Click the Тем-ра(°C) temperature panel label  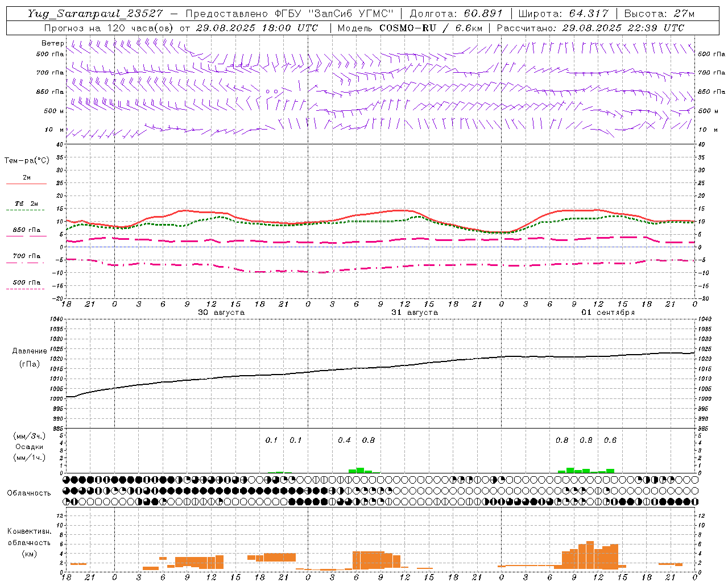pyautogui.click(x=27, y=161)
